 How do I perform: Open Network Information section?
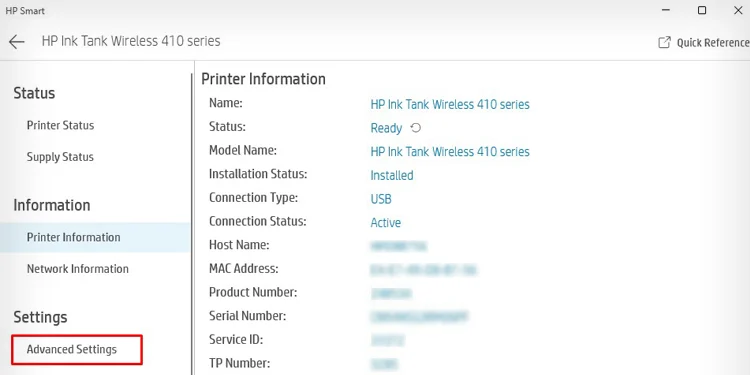coord(77,269)
